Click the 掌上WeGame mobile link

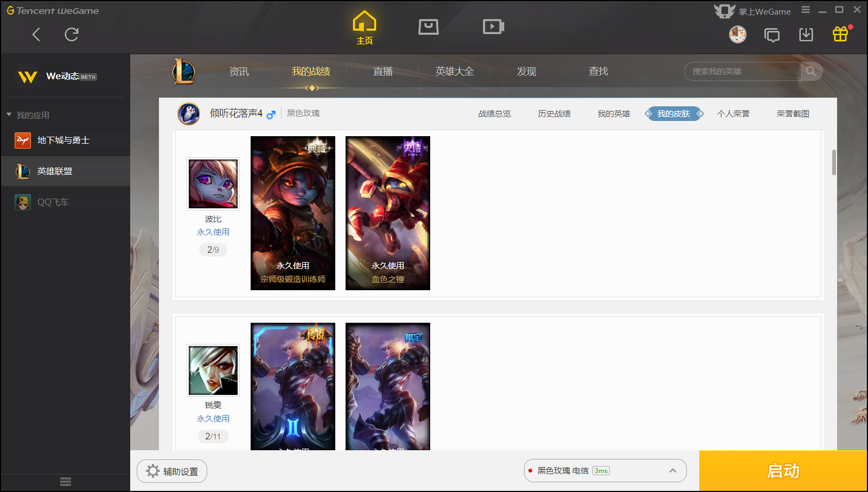point(752,11)
